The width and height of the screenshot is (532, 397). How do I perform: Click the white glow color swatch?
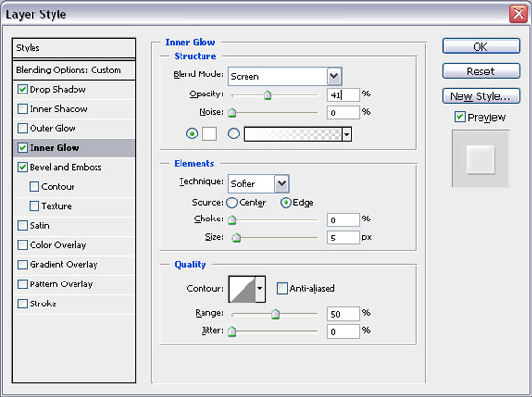pos(209,134)
